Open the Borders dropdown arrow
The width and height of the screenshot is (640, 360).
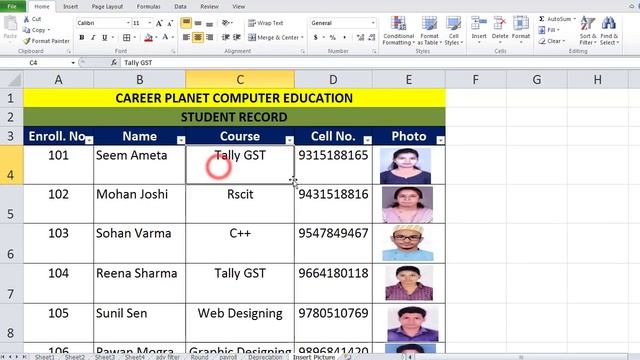click(134, 38)
